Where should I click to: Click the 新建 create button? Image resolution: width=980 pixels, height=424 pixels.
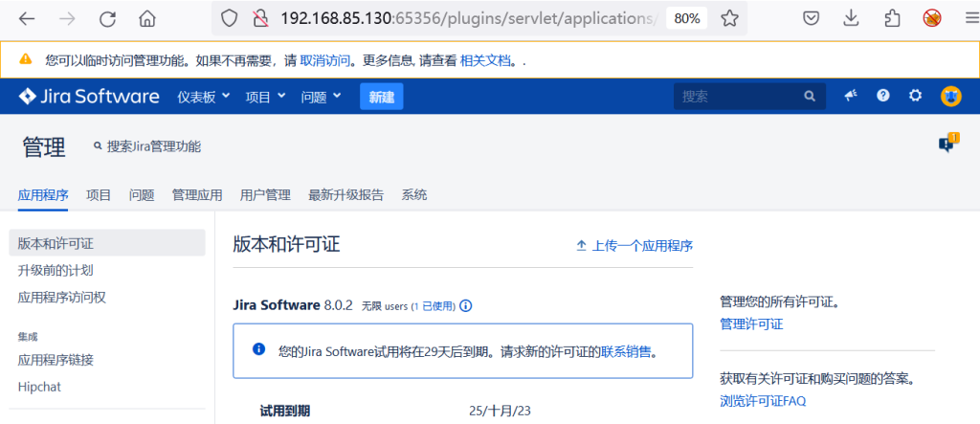[x=381, y=97]
